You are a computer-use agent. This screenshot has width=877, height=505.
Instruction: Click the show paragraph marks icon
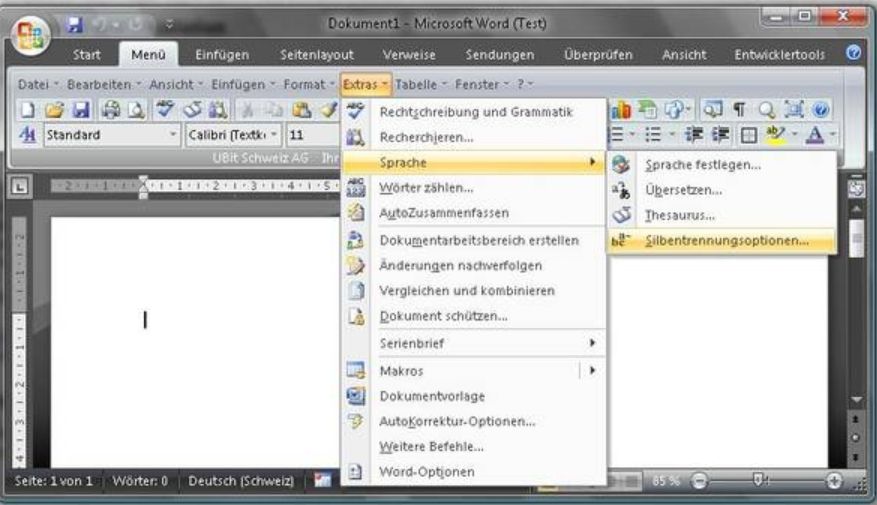tap(739, 110)
